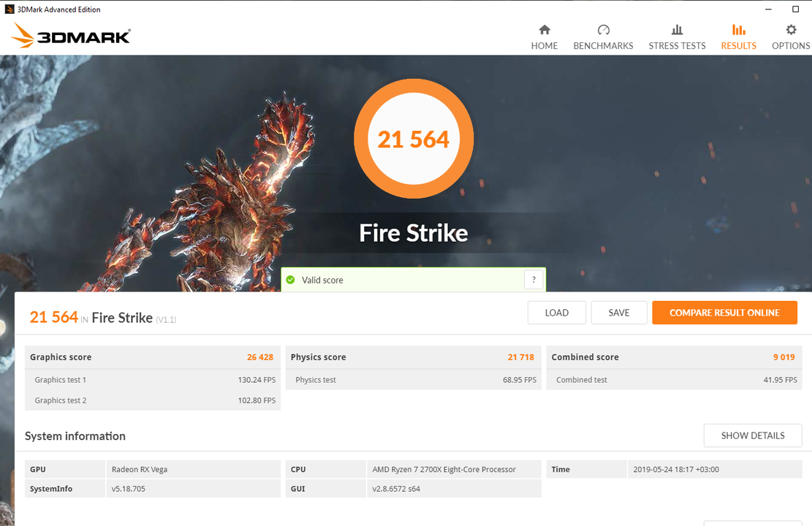Click the Physics score label
The width and height of the screenshot is (812, 526).
(x=318, y=357)
